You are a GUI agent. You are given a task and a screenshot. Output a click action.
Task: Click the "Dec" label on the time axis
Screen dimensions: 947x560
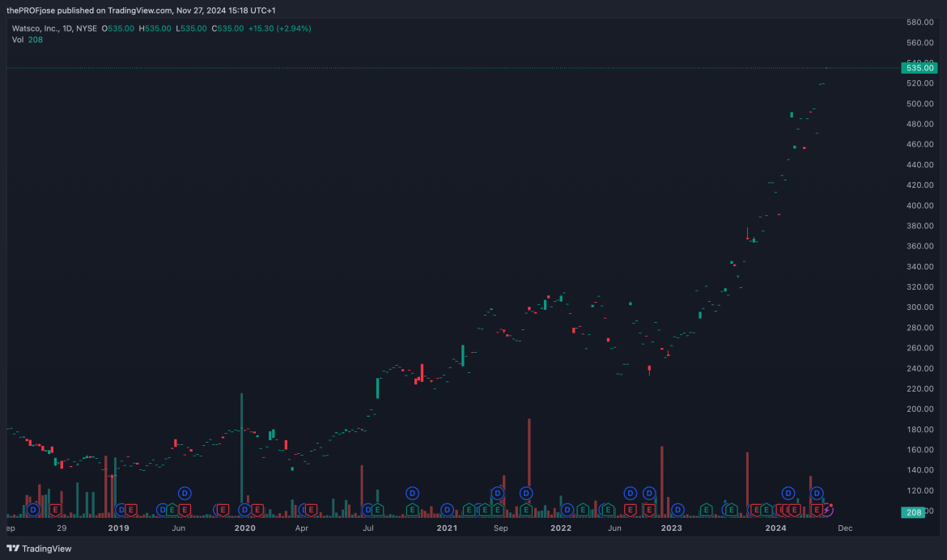(x=845, y=528)
